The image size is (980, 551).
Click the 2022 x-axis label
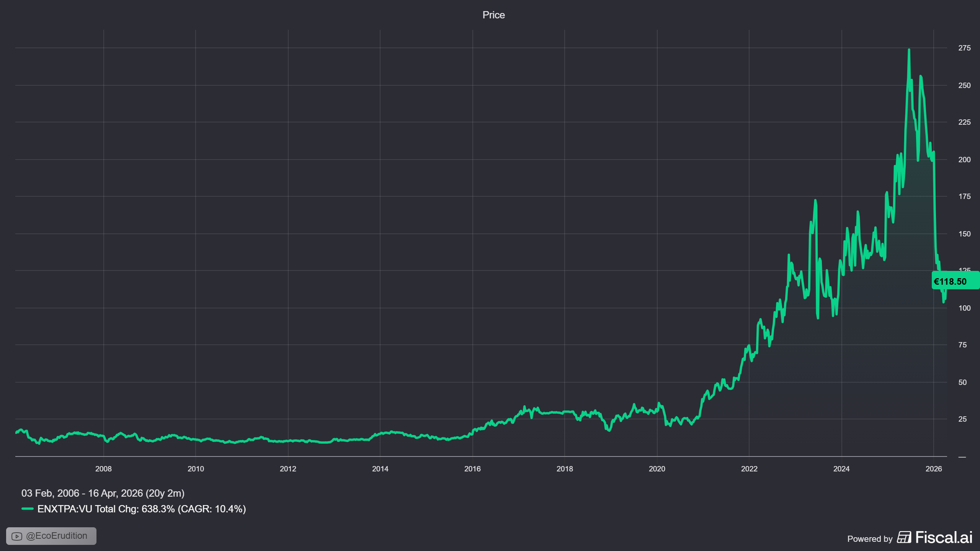(749, 469)
